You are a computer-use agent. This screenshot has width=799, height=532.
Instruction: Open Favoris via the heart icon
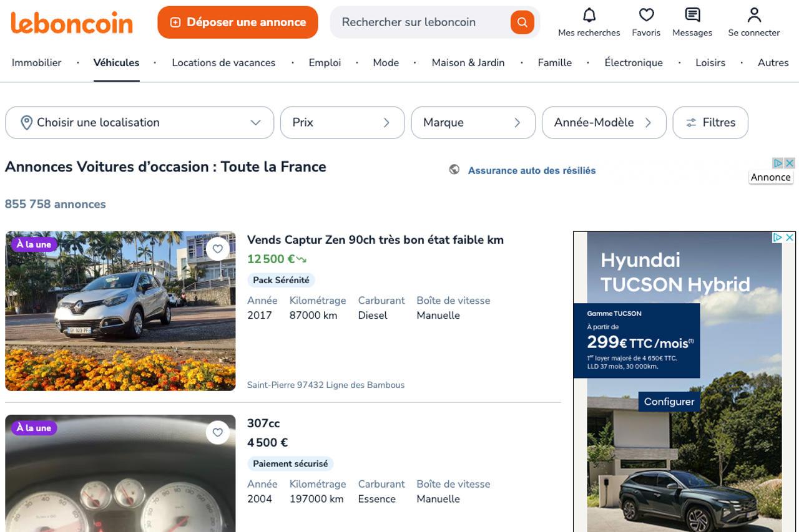pyautogui.click(x=646, y=15)
